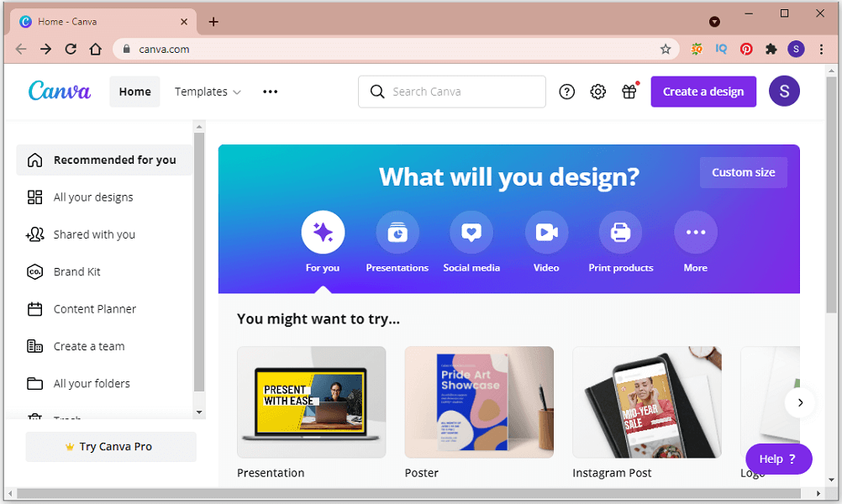Click the Canva logo
842x504 pixels.
[60, 91]
